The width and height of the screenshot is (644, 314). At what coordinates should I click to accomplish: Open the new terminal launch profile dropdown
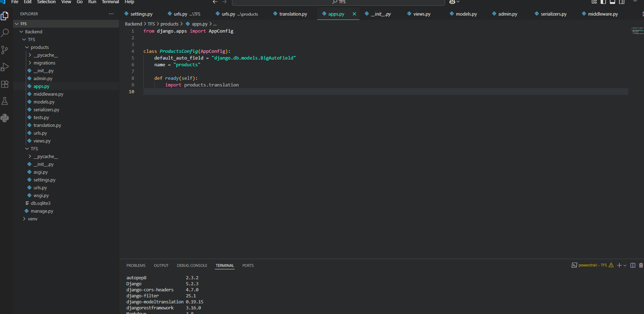[x=625, y=265]
